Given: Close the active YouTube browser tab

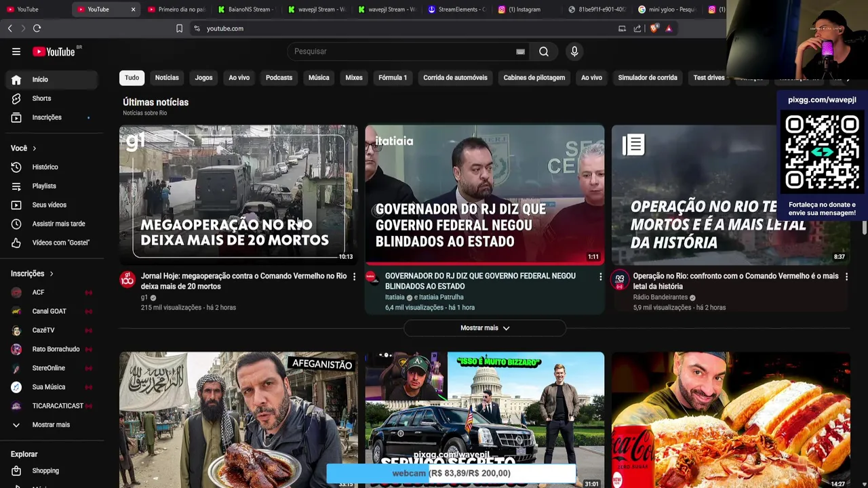Looking at the screenshot, I should coord(133,9).
